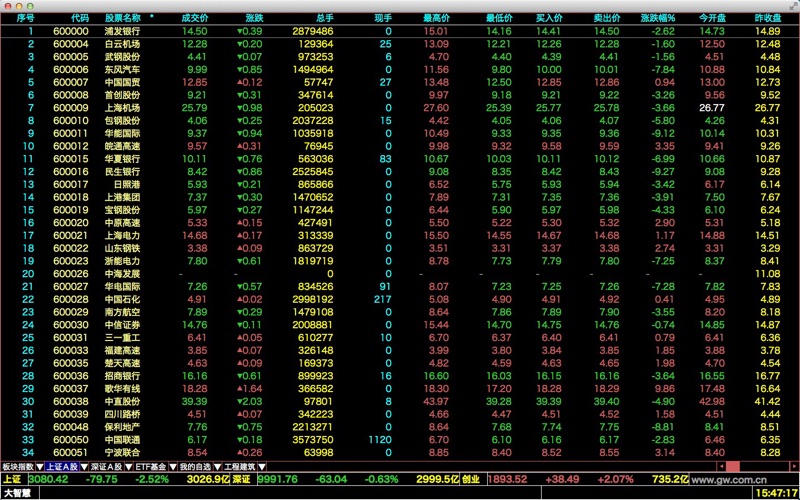This screenshot has width=800, height=500.
Task: Click the 15:47:17 clock display
Action: (777, 494)
